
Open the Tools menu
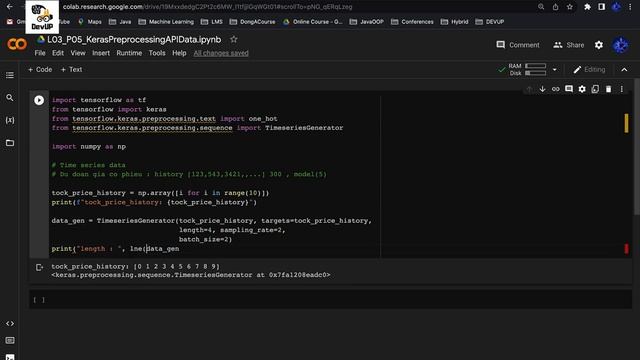pyautogui.click(x=157, y=53)
